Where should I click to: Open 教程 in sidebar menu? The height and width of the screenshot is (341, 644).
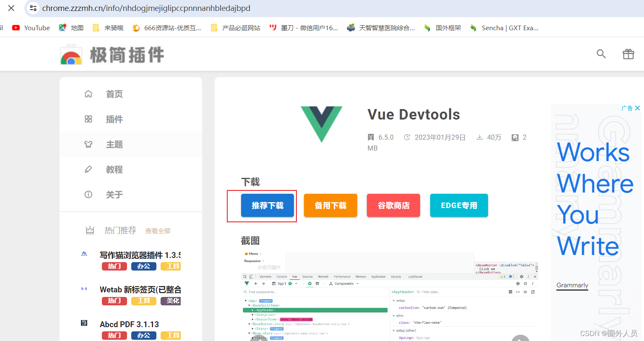pyautogui.click(x=114, y=169)
